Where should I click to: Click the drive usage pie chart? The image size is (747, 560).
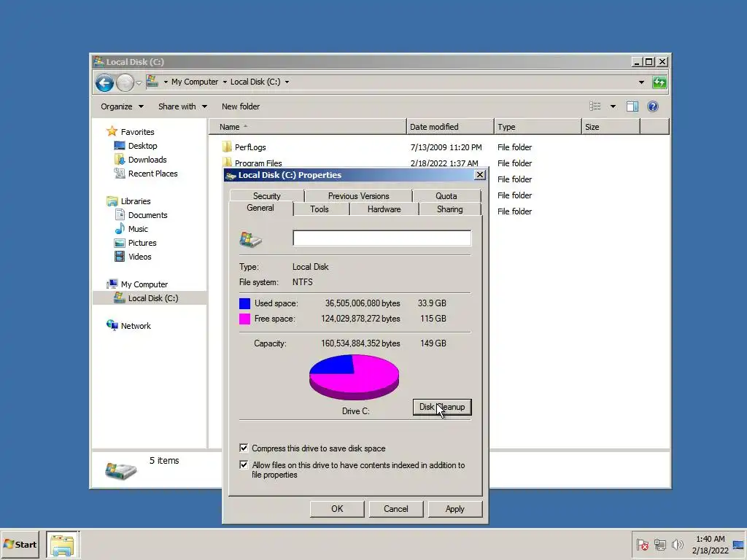[x=354, y=377]
